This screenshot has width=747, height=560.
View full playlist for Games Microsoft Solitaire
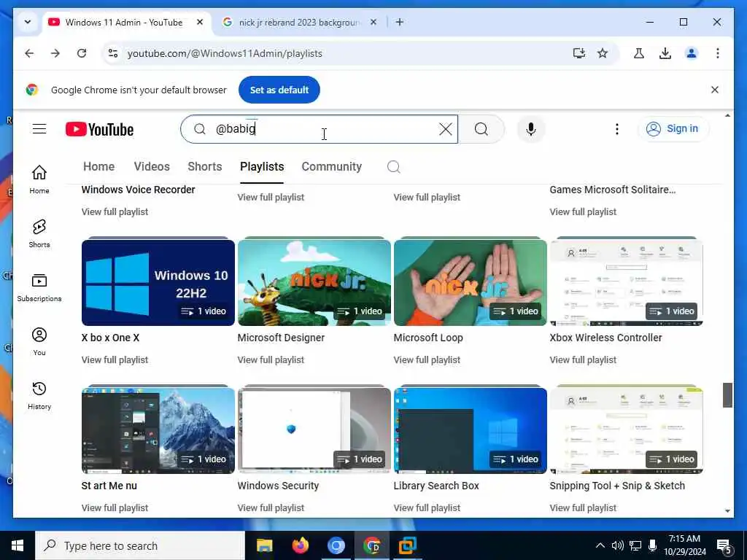tap(583, 212)
